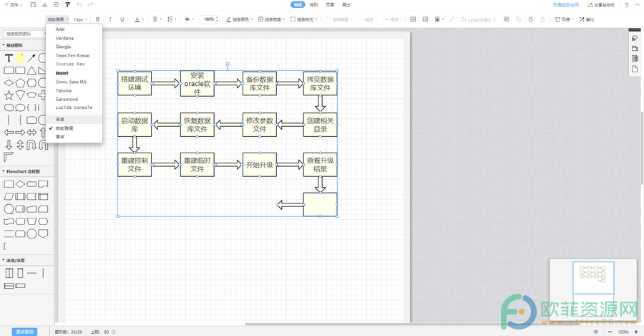Open the 终点 end arrow dropdown
Image resolution: width=644 pixels, height=336 pixels.
[392, 19]
